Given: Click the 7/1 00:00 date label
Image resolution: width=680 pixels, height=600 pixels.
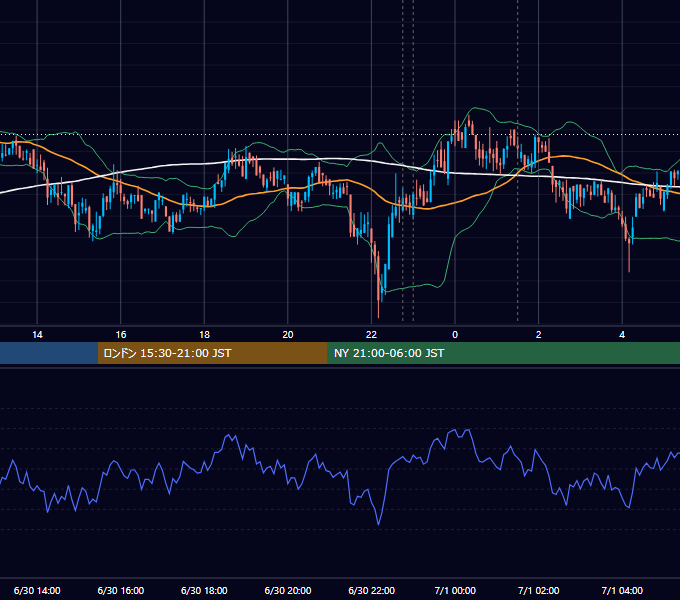Looking at the screenshot, I should (x=455, y=590).
